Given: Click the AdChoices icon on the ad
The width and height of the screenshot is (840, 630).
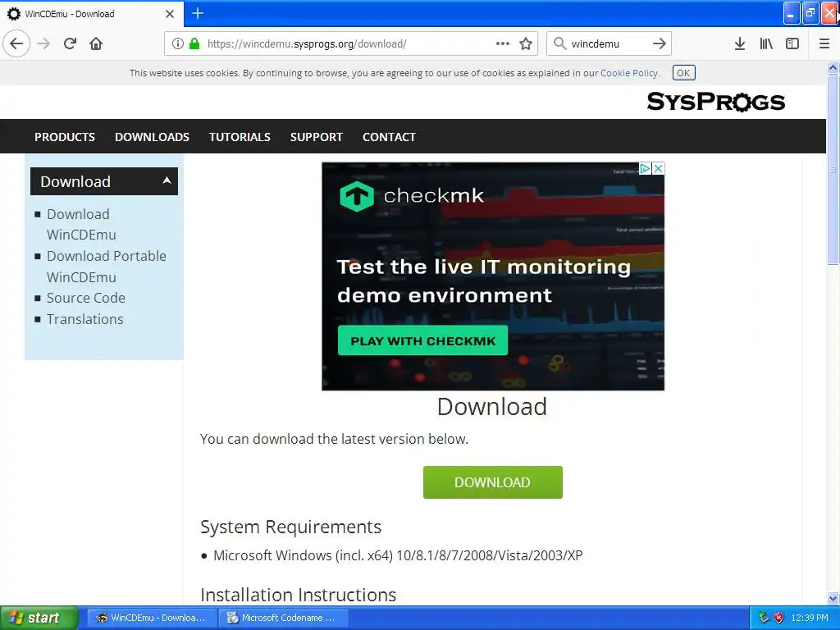Looking at the screenshot, I should (x=645, y=169).
